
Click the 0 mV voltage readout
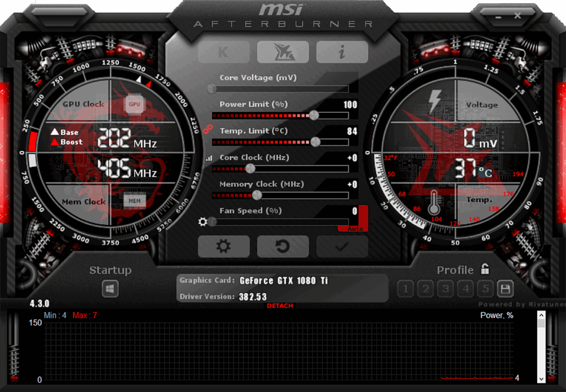tap(480, 139)
